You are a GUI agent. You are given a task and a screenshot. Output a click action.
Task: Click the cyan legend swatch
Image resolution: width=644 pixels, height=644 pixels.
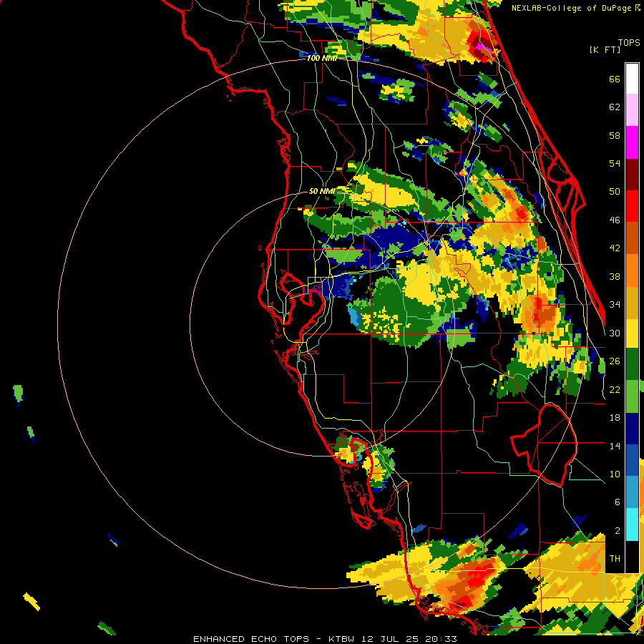[632, 525]
